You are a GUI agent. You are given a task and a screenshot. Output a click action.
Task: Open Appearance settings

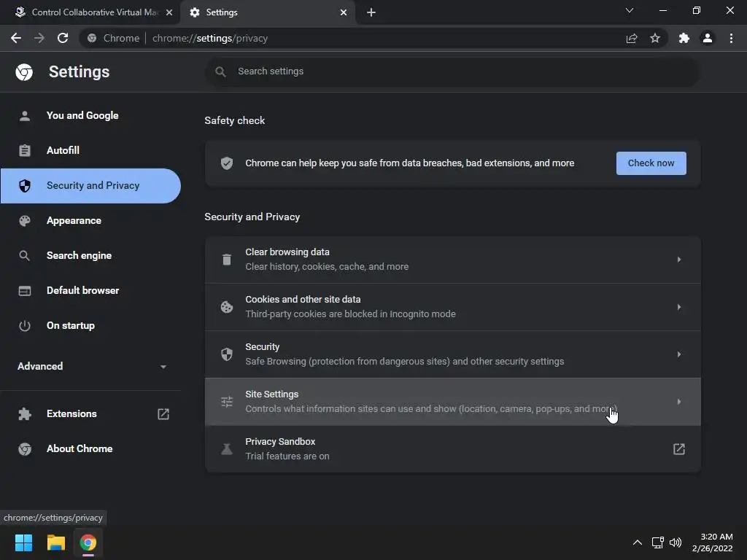click(x=90, y=220)
